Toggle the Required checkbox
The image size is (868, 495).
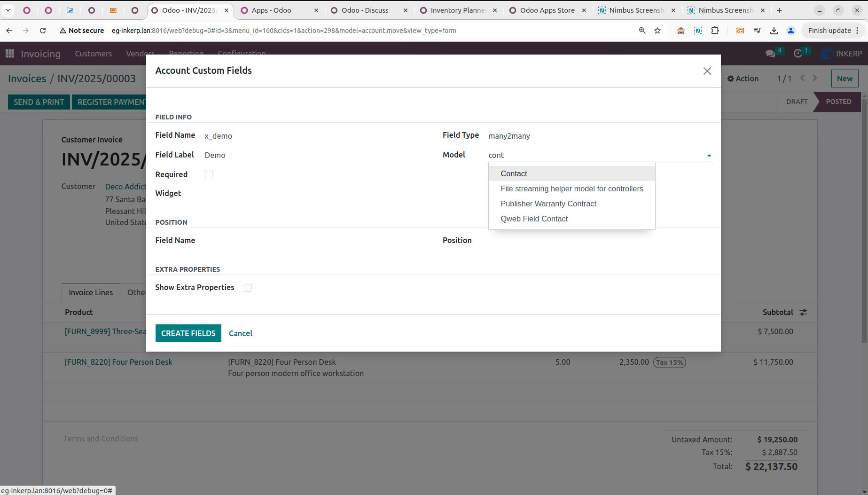coord(209,174)
